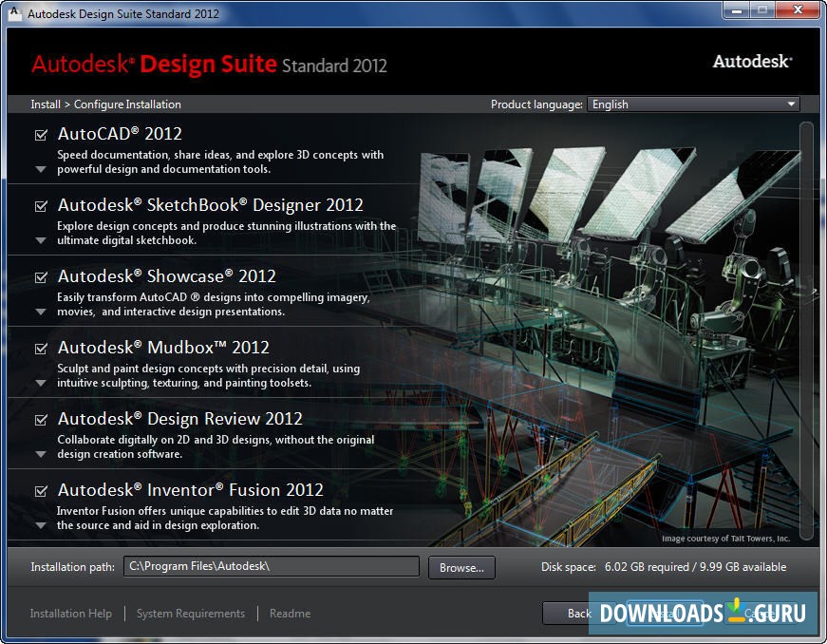The width and height of the screenshot is (827, 644).
Task: Expand Design Review 2012 configuration arrow
Action: coord(40,455)
